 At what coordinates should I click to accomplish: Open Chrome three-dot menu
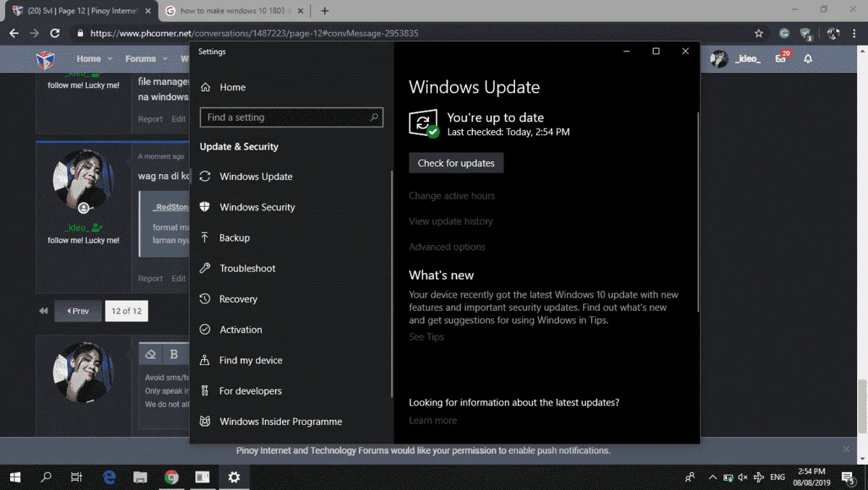pos(856,33)
